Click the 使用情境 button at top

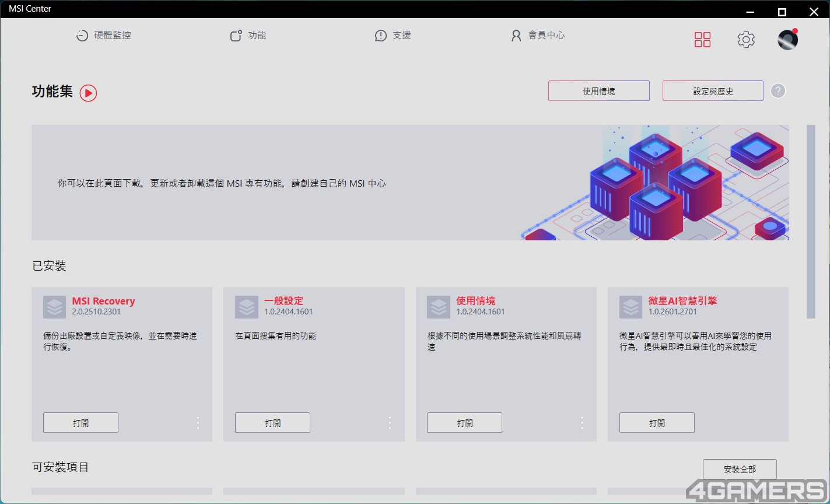point(599,91)
